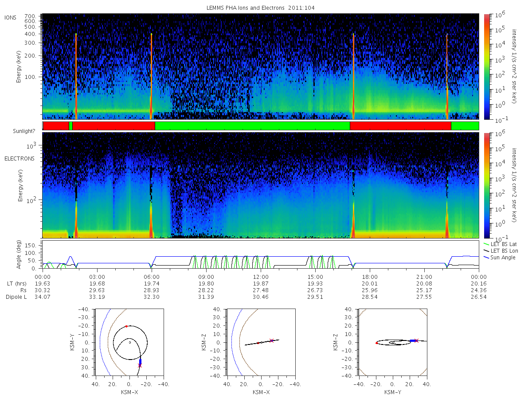Click the electrons spectrogram panel
Image resolution: width=532 pixels, height=399 pixels.
(x=261, y=185)
